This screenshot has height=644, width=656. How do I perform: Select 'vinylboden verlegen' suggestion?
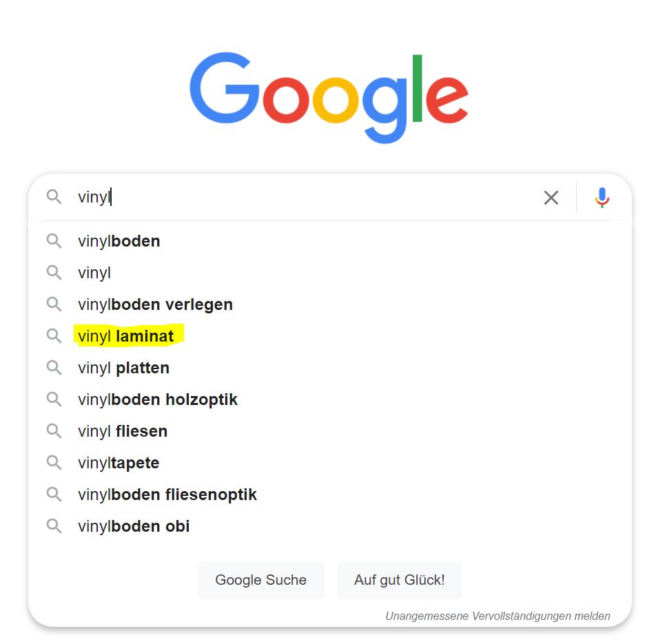[x=329, y=304]
